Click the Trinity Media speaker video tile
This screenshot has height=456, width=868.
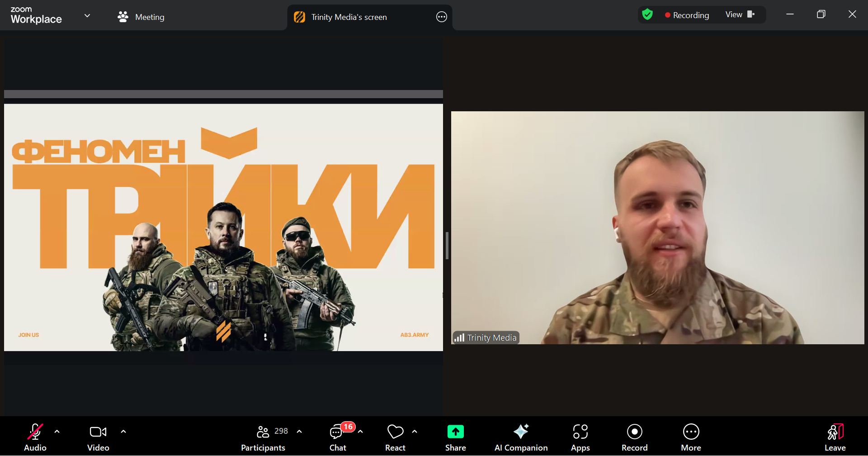pos(657,228)
